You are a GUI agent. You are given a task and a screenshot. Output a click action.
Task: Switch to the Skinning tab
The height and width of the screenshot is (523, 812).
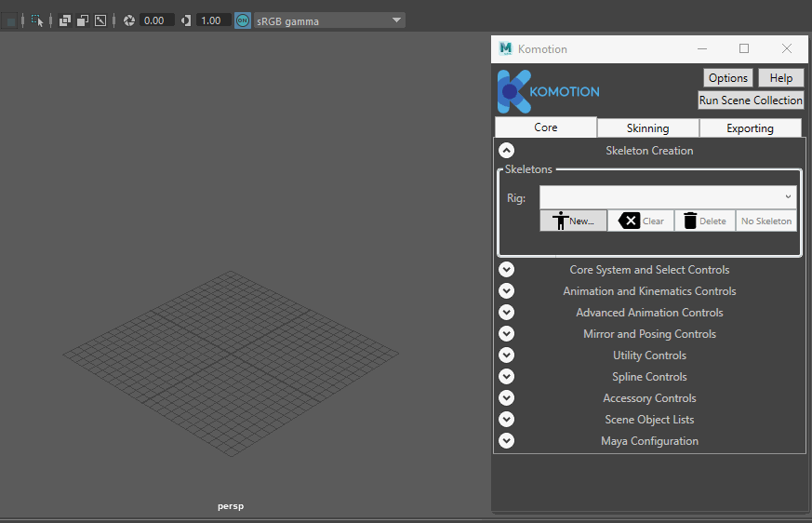click(x=648, y=128)
